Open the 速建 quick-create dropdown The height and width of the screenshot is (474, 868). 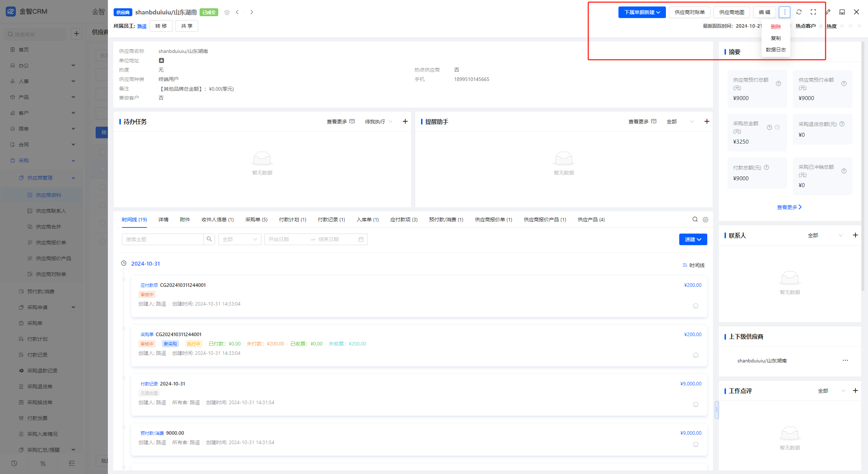click(693, 239)
